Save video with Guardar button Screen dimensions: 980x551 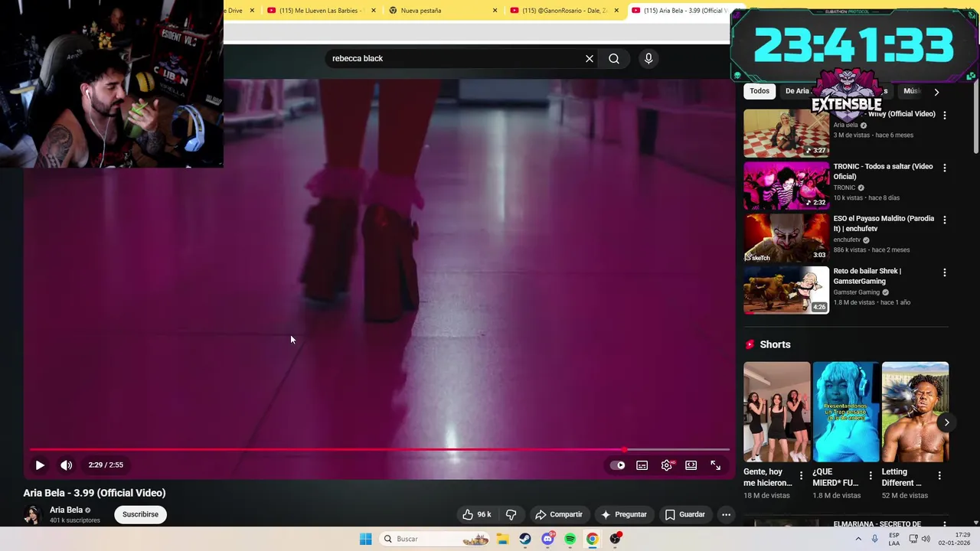pos(685,514)
